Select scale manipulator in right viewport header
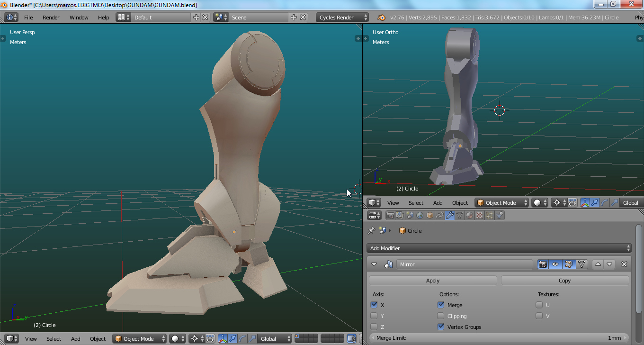Image resolution: width=644 pixels, height=345 pixels. [x=614, y=203]
